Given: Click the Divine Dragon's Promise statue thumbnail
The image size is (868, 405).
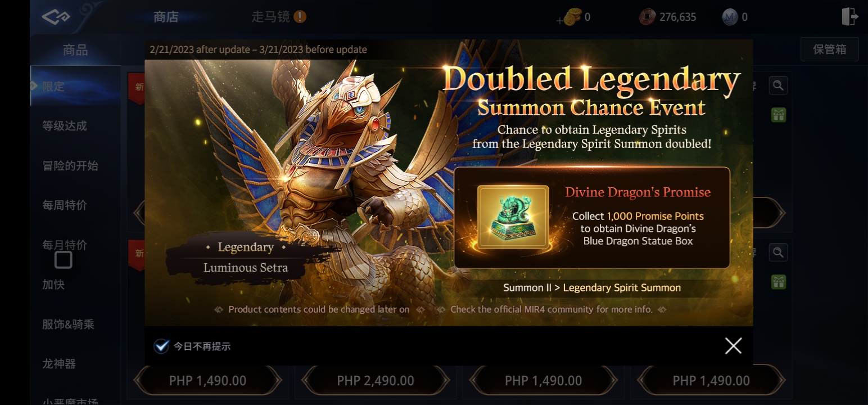Looking at the screenshot, I should tap(513, 217).
